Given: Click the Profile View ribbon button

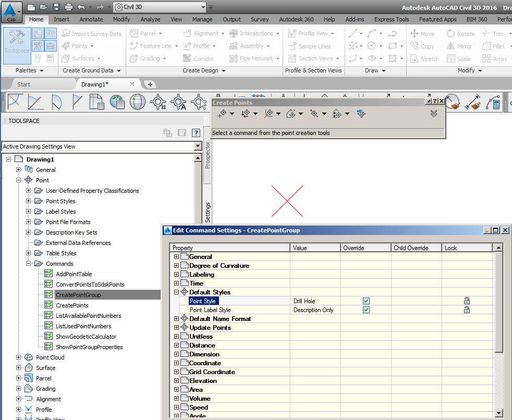Looking at the screenshot, I should pyautogui.click(x=311, y=33).
